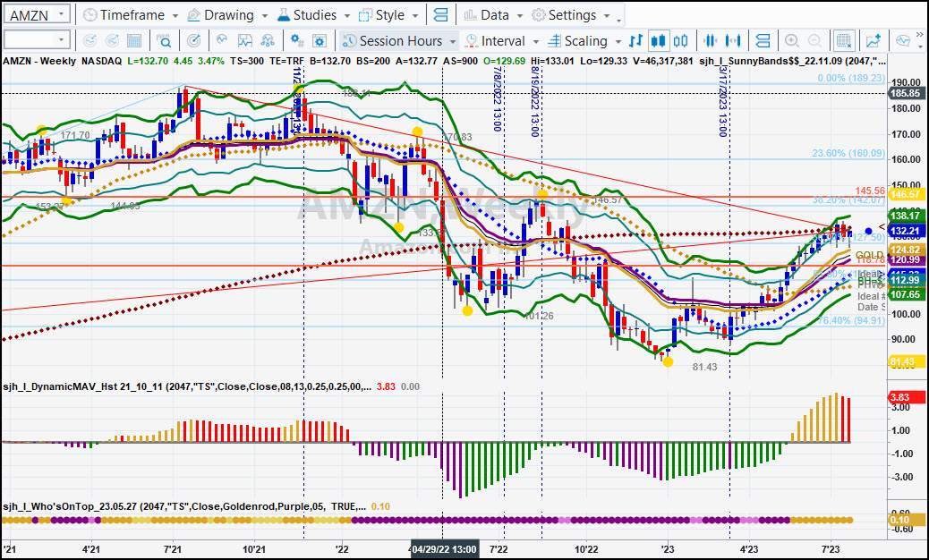Open the empty combo box below the symbol box
929x560 pixels.
(37, 40)
